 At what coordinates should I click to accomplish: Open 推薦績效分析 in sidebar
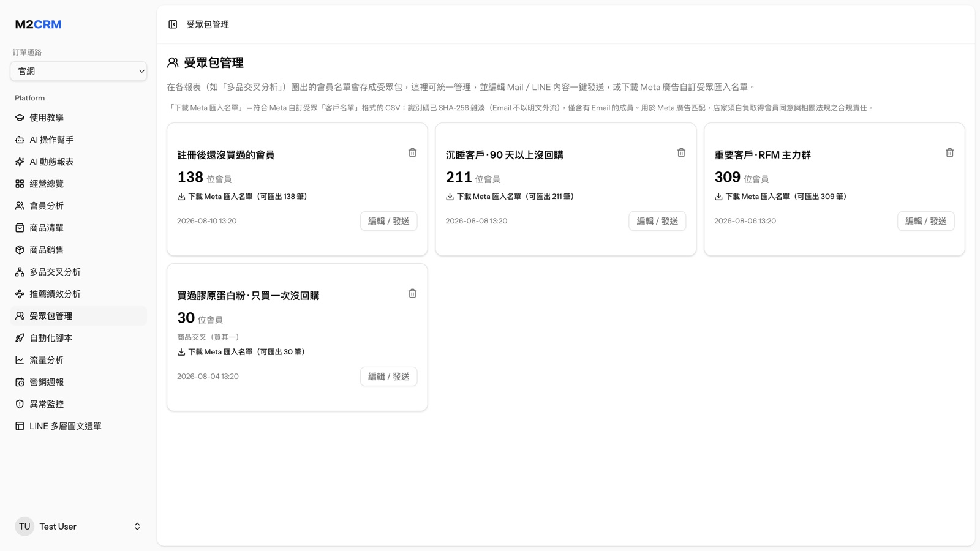click(78, 294)
